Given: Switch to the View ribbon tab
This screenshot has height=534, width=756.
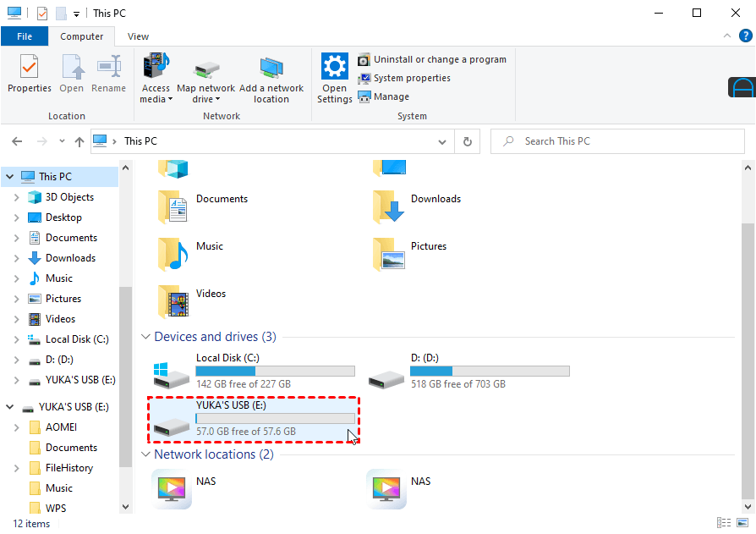Looking at the screenshot, I should click(138, 36).
